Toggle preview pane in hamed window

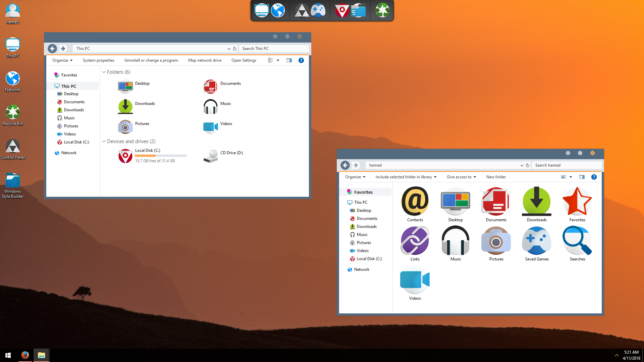[582, 177]
